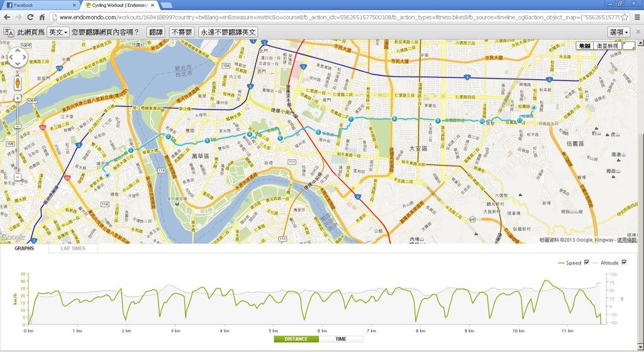644x352 pixels.
Task: Click the translate bar language icon
Action: pyautogui.click(x=8, y=31)
